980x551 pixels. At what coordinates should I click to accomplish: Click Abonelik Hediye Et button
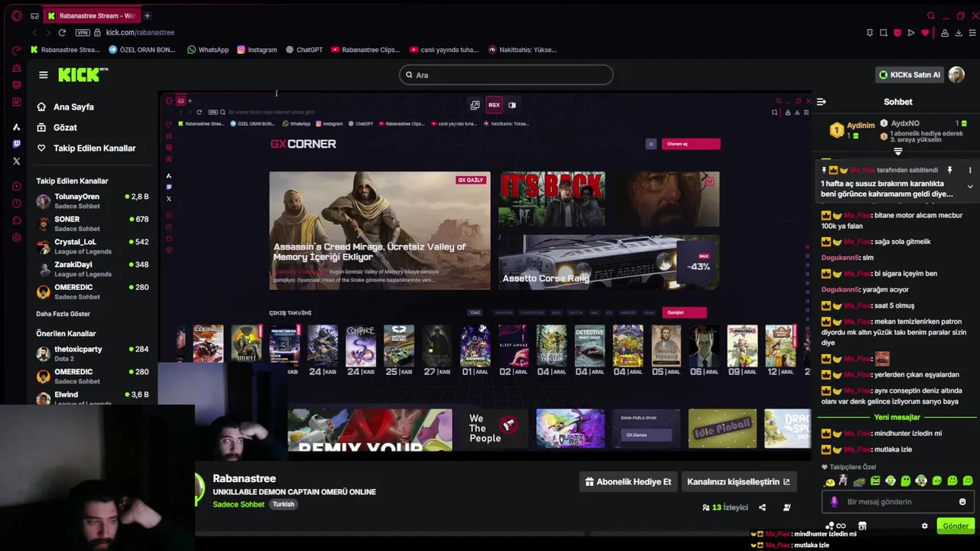coord(628,482)
